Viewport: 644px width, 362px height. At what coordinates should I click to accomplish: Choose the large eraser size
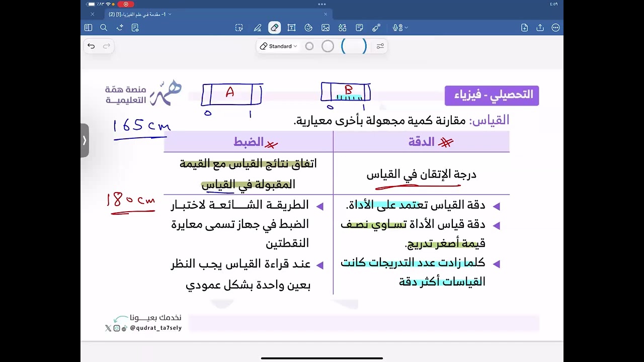pos(354,46)
